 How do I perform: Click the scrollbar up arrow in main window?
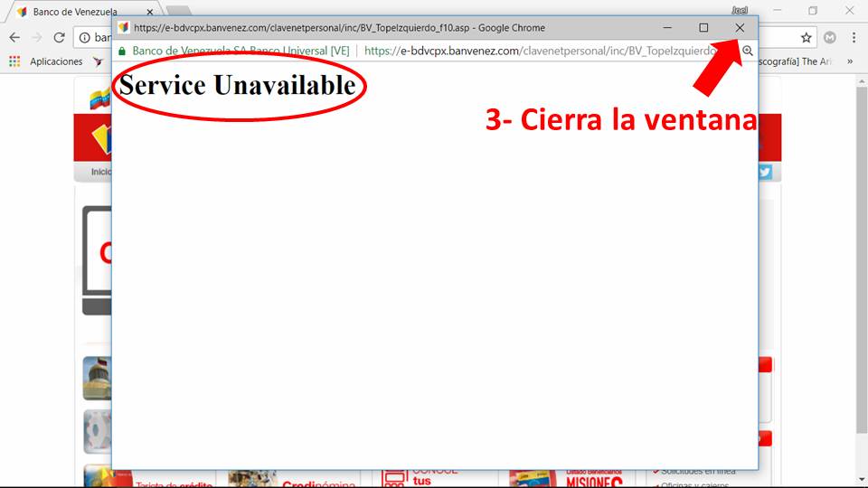862,81
